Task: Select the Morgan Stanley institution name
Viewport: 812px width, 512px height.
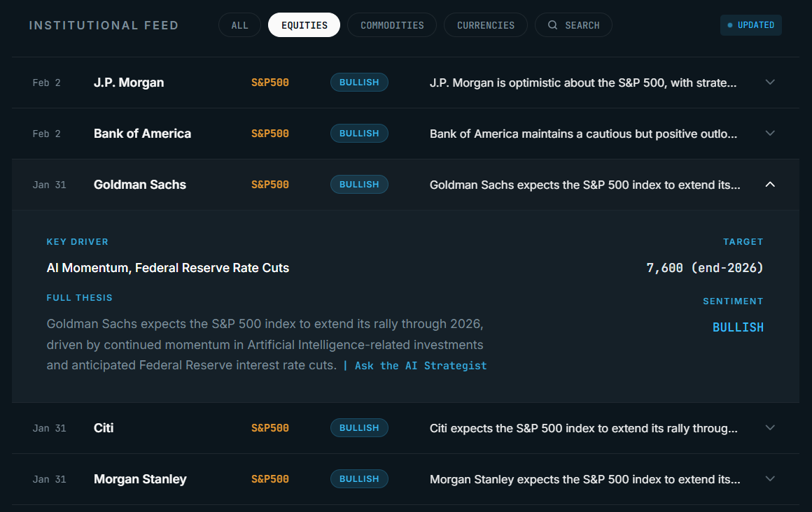Action: coord(140,479)
